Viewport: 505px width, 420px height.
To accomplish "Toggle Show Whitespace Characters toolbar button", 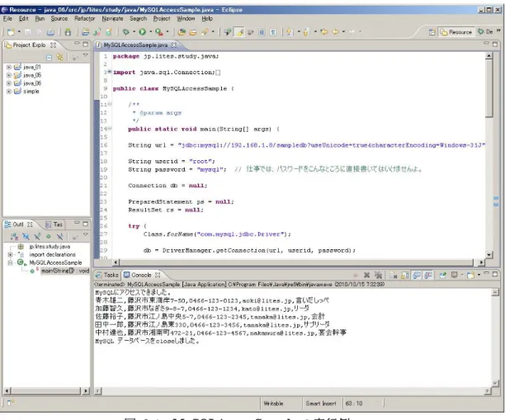I will pos(273,32).
